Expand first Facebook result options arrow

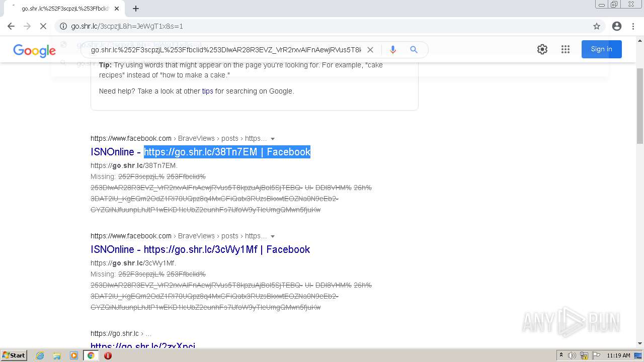(x=273, y=139)
